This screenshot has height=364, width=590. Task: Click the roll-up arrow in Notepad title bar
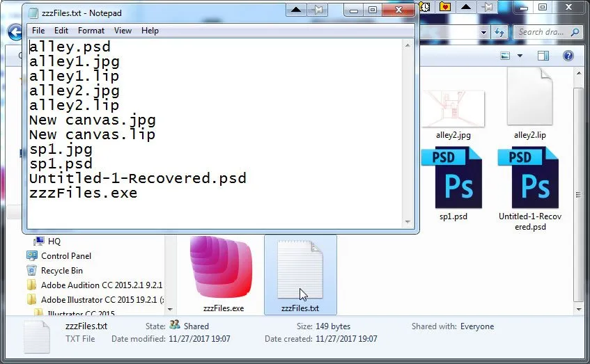(296, 10)
